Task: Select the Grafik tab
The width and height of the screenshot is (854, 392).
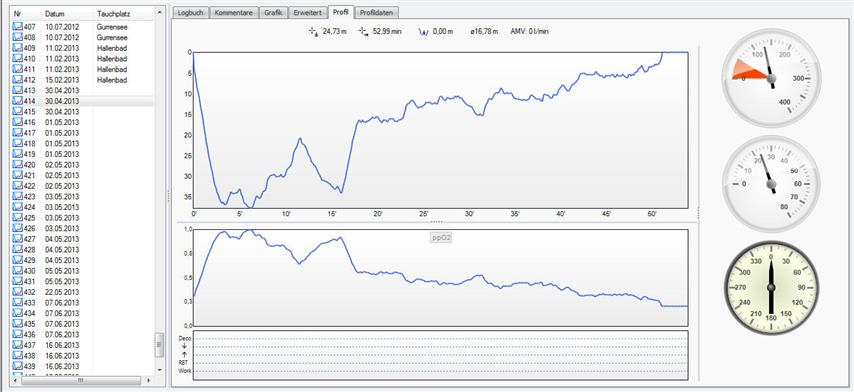Action: 273,13
